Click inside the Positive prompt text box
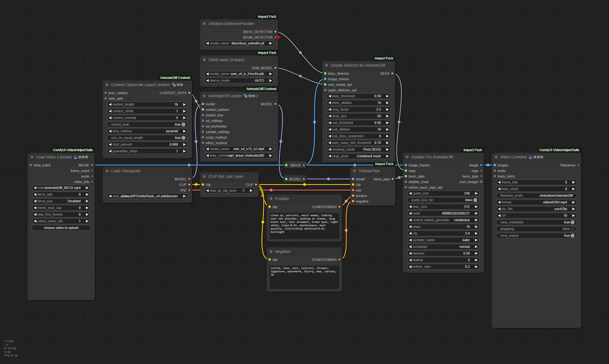This screenshot has height=364, width=609. point(304,226)
